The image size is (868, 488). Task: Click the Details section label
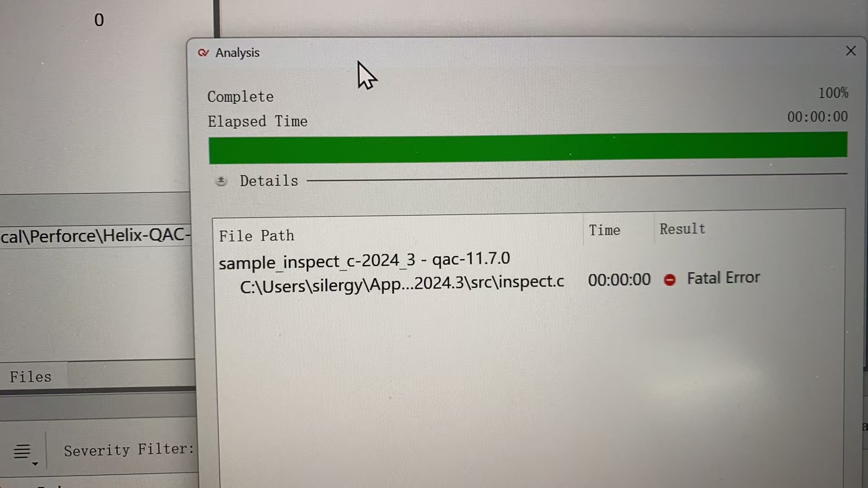(269, 181)
